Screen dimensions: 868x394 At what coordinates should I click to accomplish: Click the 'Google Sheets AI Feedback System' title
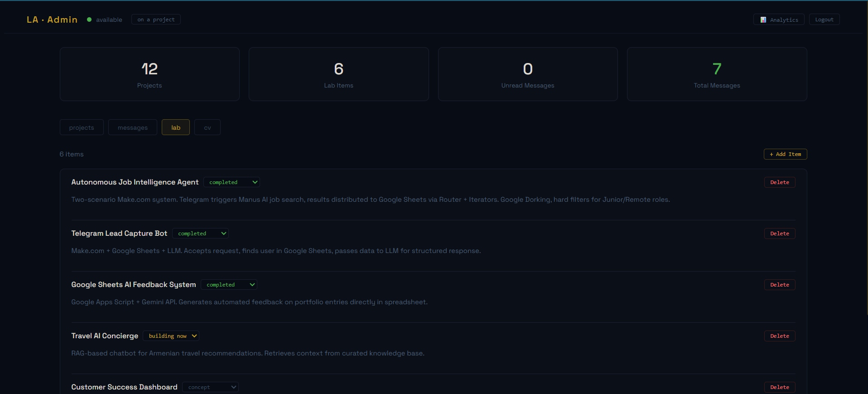tap(134, 285)
